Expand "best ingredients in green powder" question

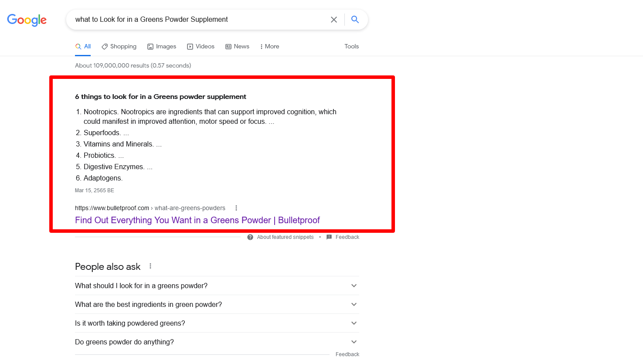354,304
